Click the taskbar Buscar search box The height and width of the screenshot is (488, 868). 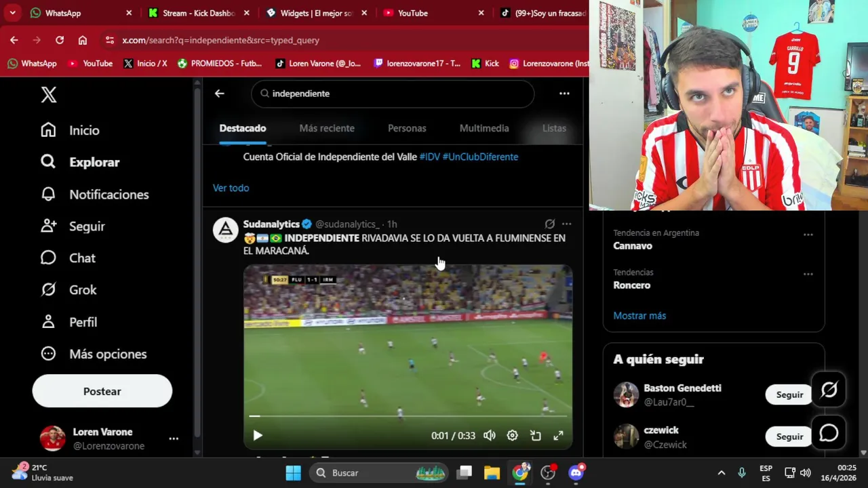click(378, 472)
